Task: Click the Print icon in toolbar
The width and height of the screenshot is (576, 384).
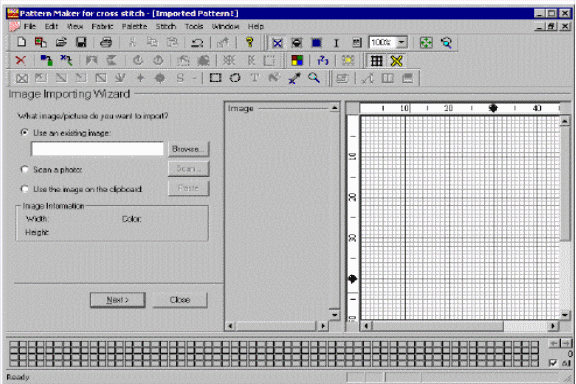Action: tap(106, 42)
